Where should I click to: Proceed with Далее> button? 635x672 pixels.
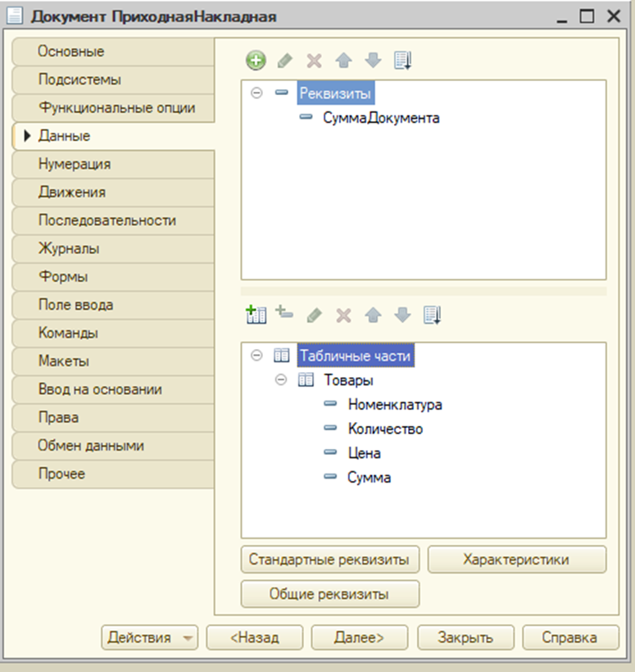[360, 638]
